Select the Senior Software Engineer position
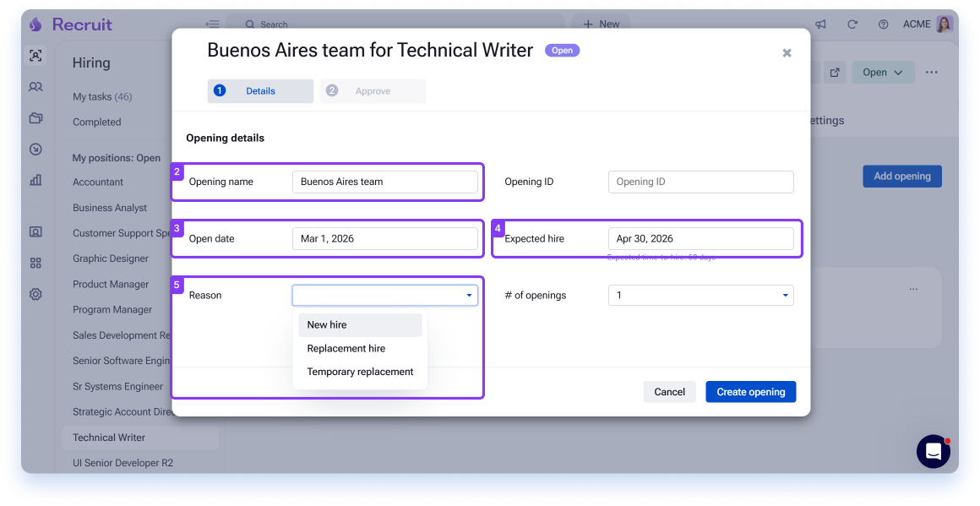This screenshot has height=506, width=980. 122,361
